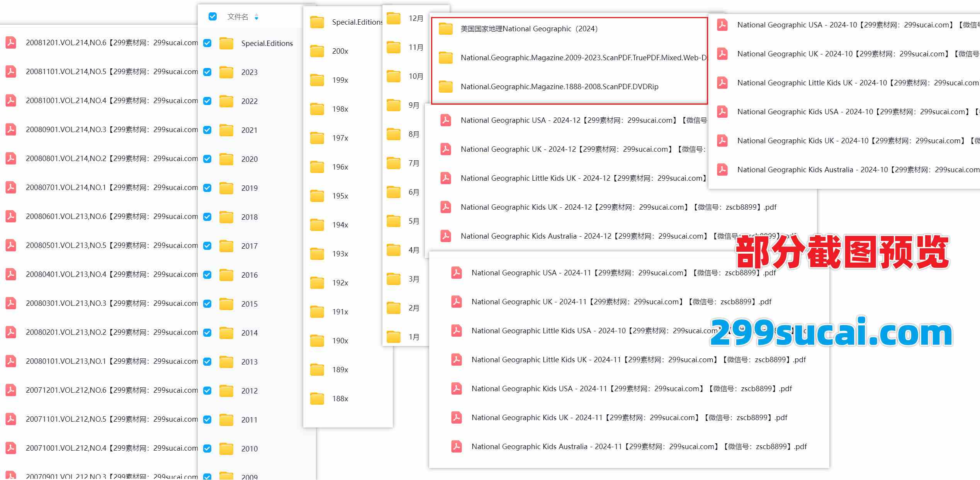Uncheck the 2020 folder checkbox
This screenshot has width=980, height=480.
point(207,159)
